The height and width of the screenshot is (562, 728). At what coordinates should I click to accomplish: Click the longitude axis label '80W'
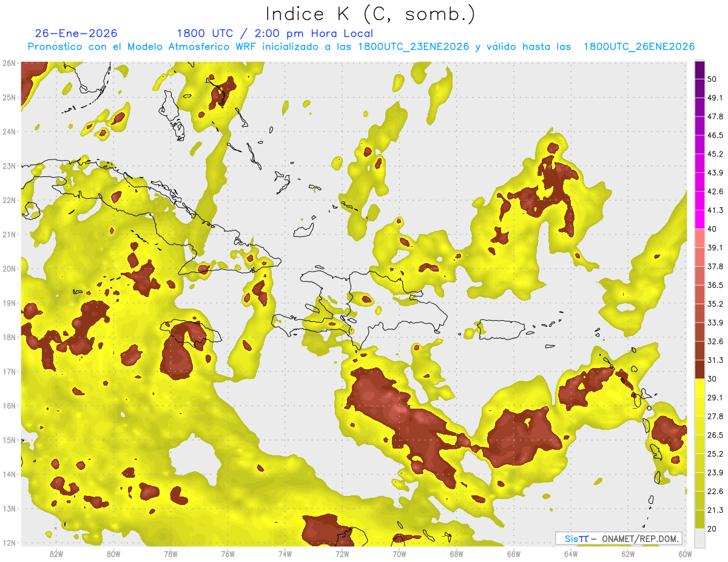[113, 554]
